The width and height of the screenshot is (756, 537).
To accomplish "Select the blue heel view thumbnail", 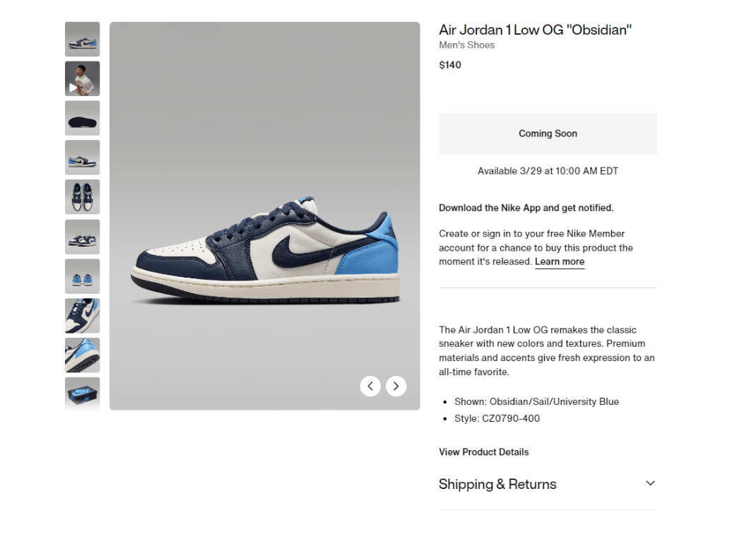I will coord(83,276).
